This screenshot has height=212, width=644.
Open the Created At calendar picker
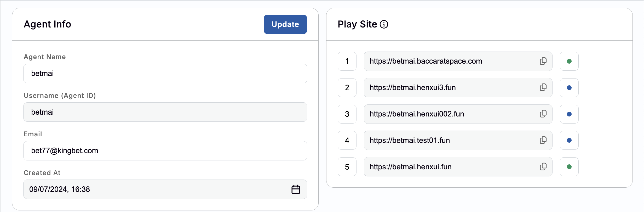296,189
